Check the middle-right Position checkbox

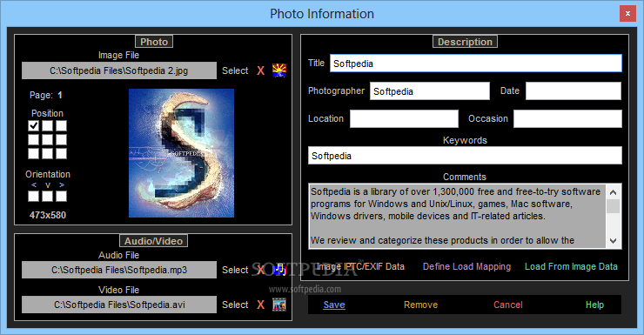point(61,139)
